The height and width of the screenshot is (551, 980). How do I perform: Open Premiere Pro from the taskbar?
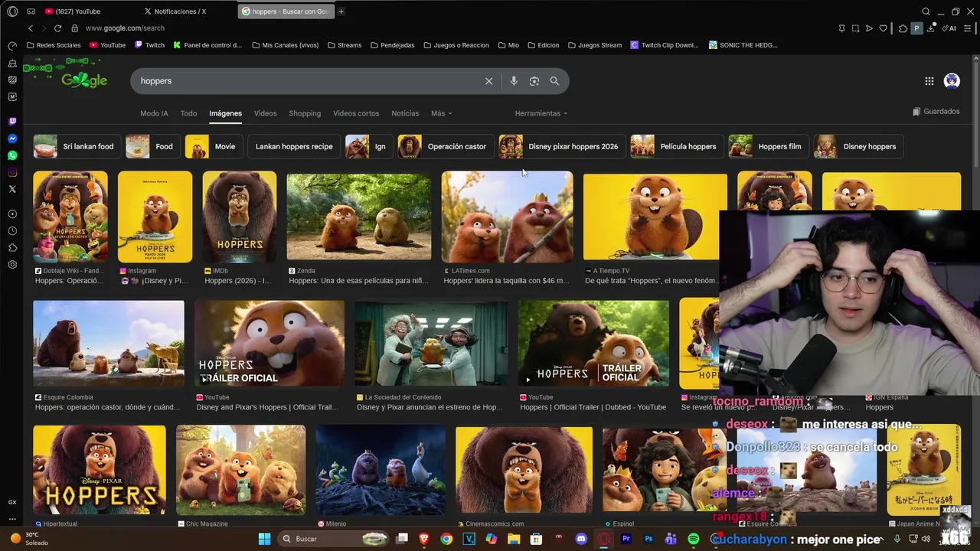pos(626,539)
